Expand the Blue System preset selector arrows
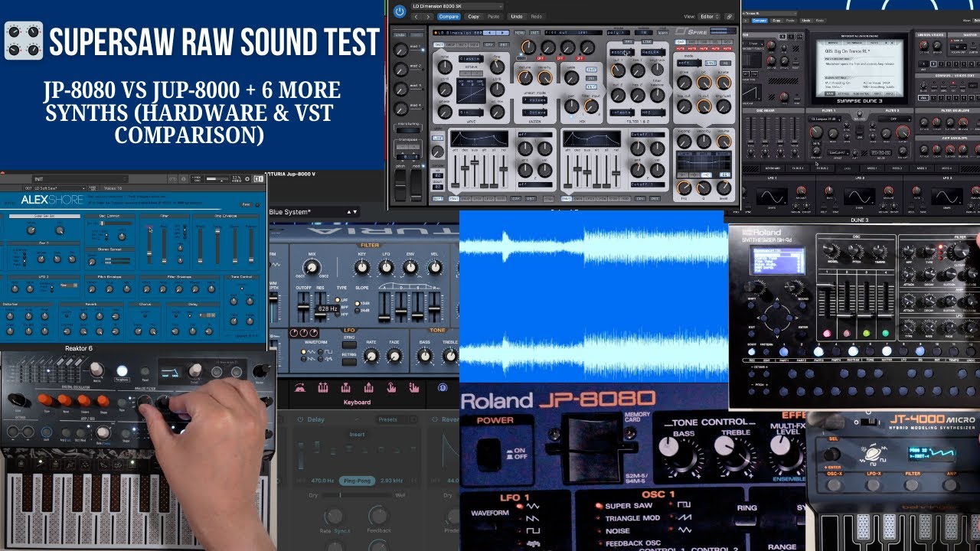This screenshot has height=551, width=980. [351, 212]
